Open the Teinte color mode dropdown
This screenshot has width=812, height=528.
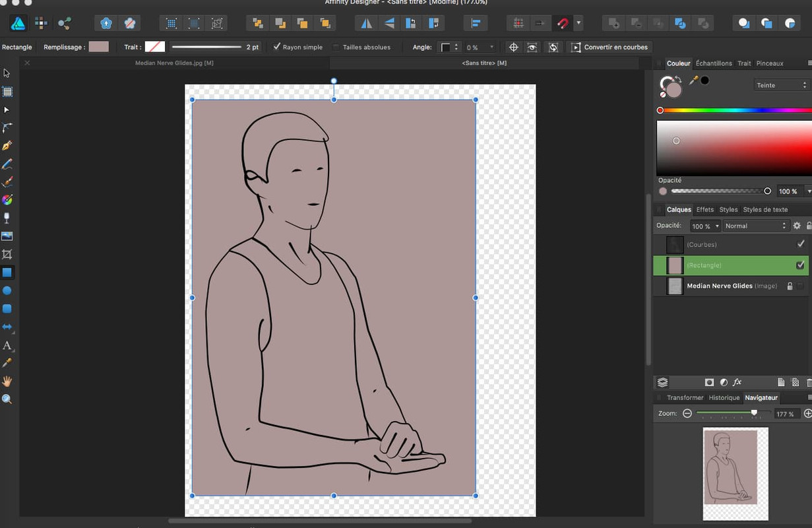pyautogui.click(x=781, y=85)
